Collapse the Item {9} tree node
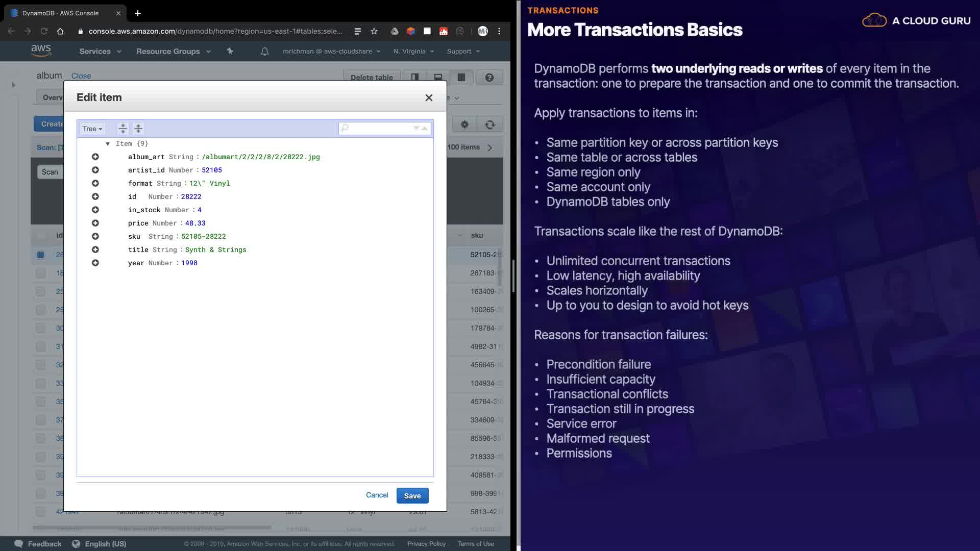The width and height of the screenshot is (980, 551). tap(108, 144)
